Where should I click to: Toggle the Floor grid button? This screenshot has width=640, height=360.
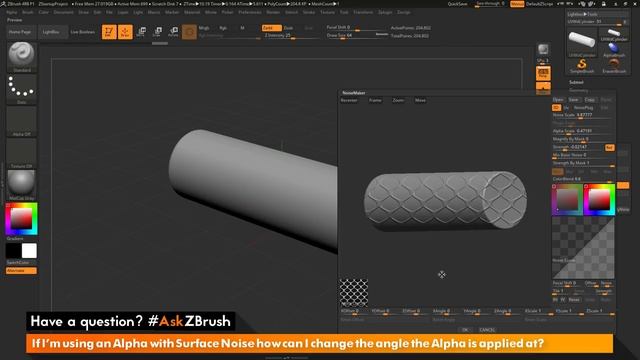tap(543, 88)
